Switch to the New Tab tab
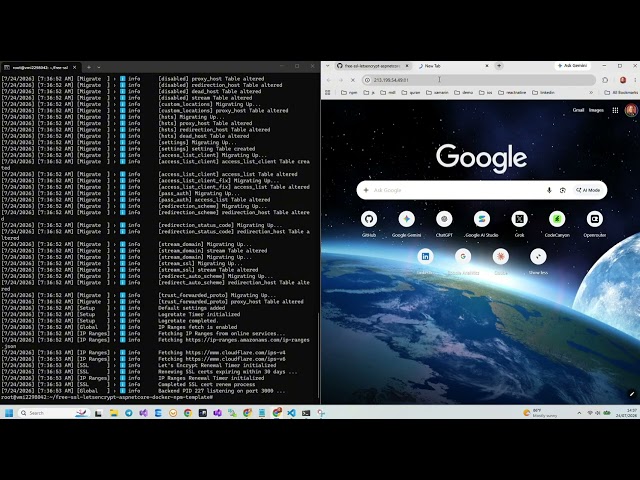 [451, 66]
